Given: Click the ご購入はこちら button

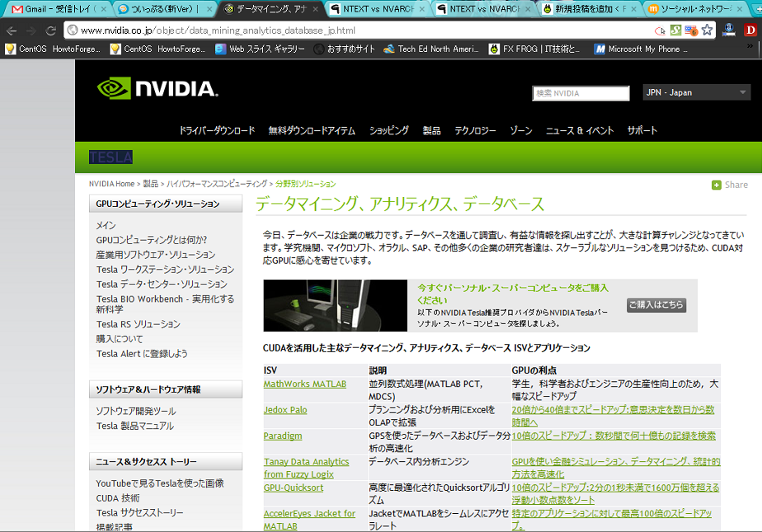Looking at the screenshot, I should tap(656, 304).
